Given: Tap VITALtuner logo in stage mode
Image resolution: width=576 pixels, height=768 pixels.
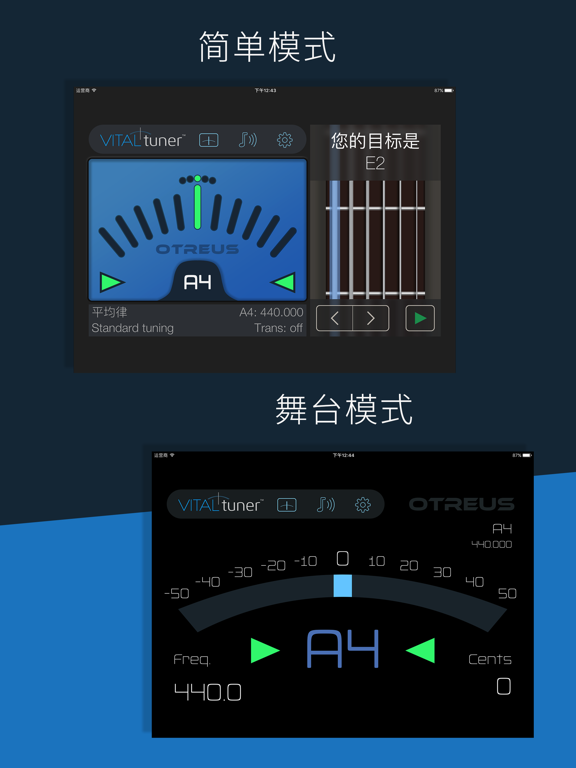Looking at the screenshot, I should pos(220,504).
